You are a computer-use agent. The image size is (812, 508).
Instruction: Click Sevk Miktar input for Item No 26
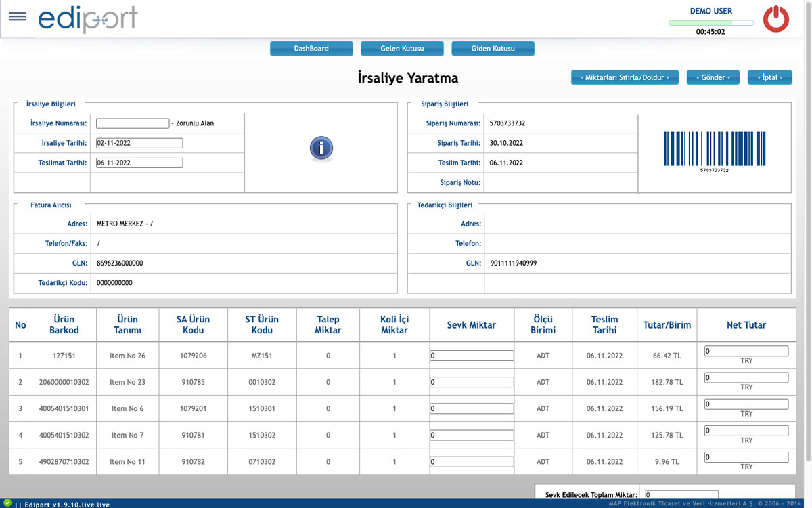coord(472,356)
